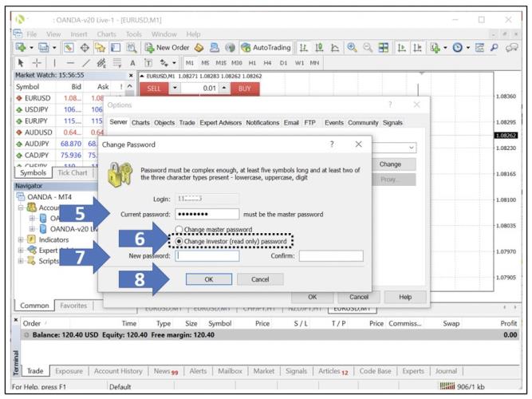Viewport: 532px width, 399px height.
Task: Select Change investor (read only) password option
Action: click(x=231, y=242)
